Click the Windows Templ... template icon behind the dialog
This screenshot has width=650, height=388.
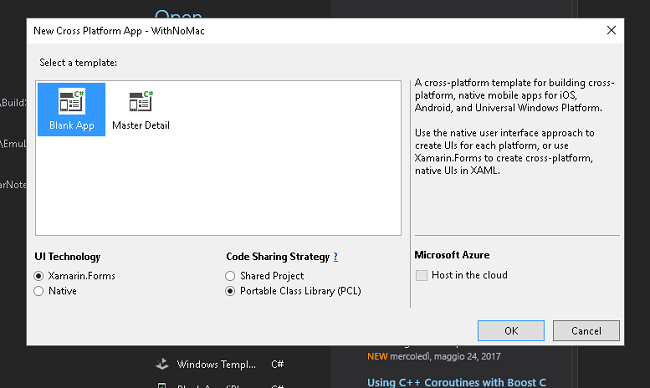point(162,364)
